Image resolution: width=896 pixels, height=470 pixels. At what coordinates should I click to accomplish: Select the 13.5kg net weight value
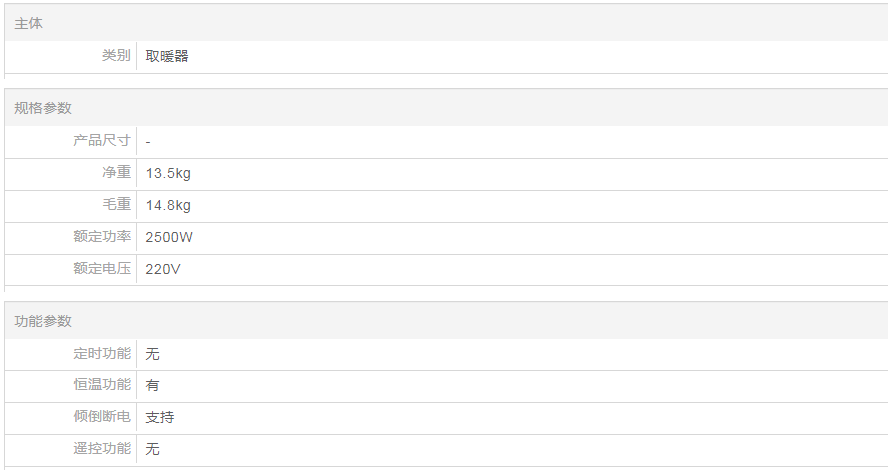(x=168, y=174)
